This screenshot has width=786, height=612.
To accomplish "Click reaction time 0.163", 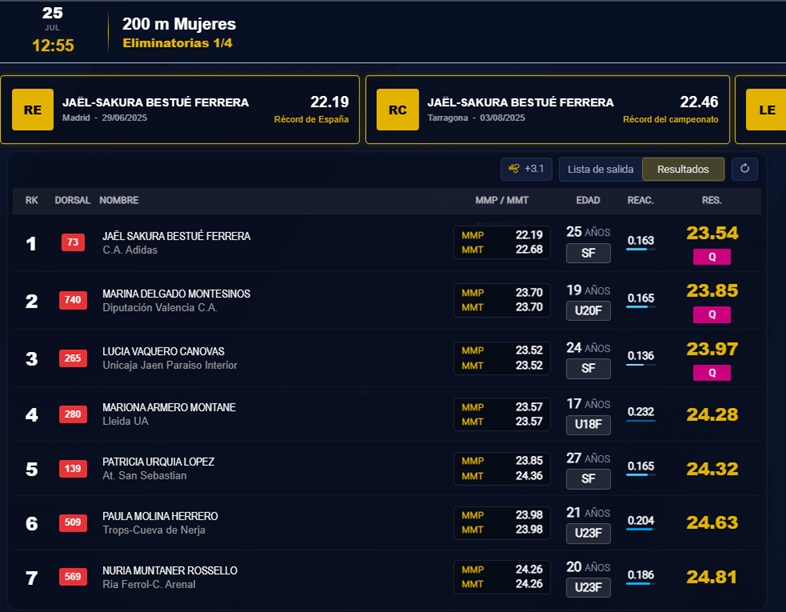I will coord(641,241).
